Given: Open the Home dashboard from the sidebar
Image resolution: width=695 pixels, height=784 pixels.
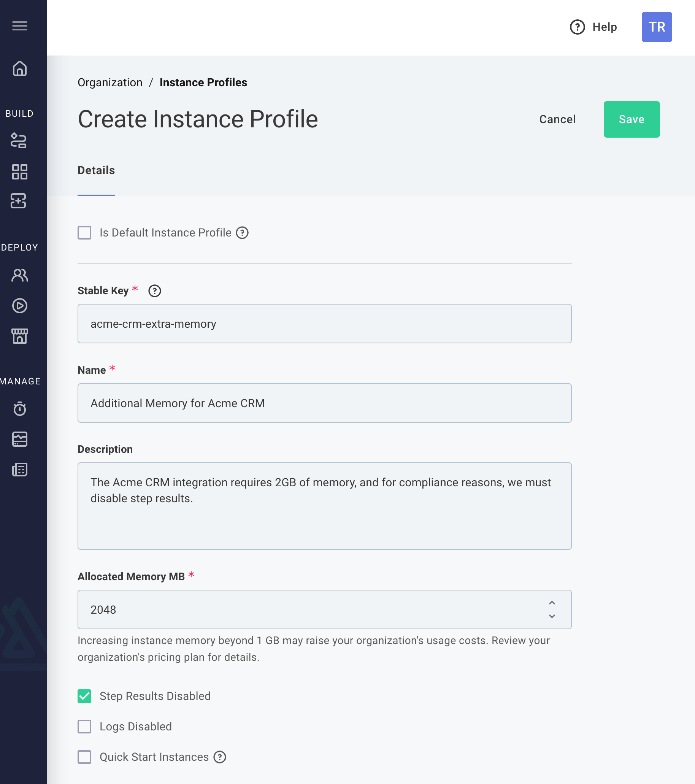Looking at the screenshot, I should point(19,69).
